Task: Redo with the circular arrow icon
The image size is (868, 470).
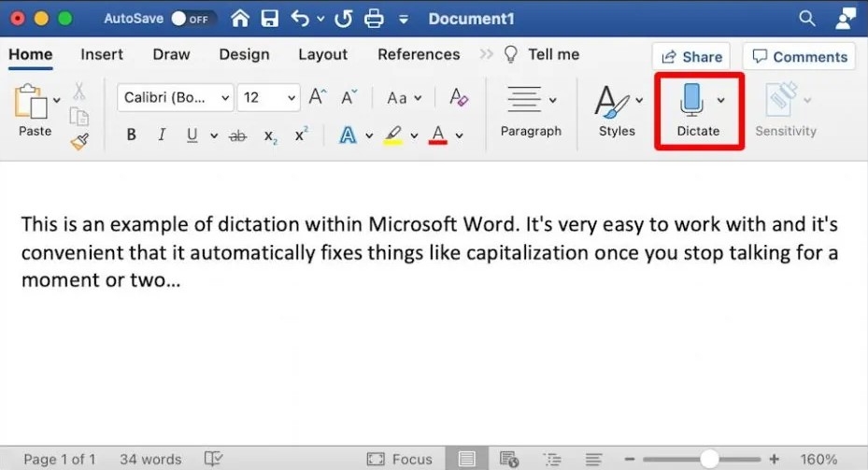Action: 343,19
